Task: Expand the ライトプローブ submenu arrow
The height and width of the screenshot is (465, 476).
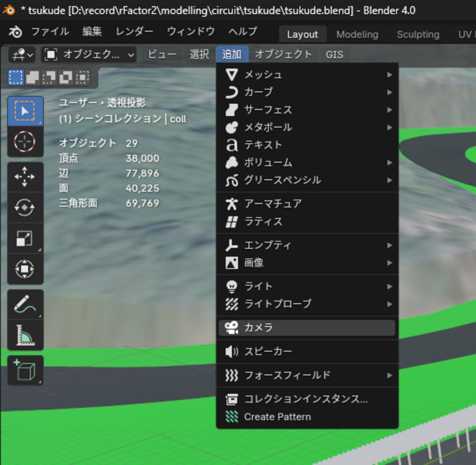Action: pyautogui.click(x=390, y=304)
